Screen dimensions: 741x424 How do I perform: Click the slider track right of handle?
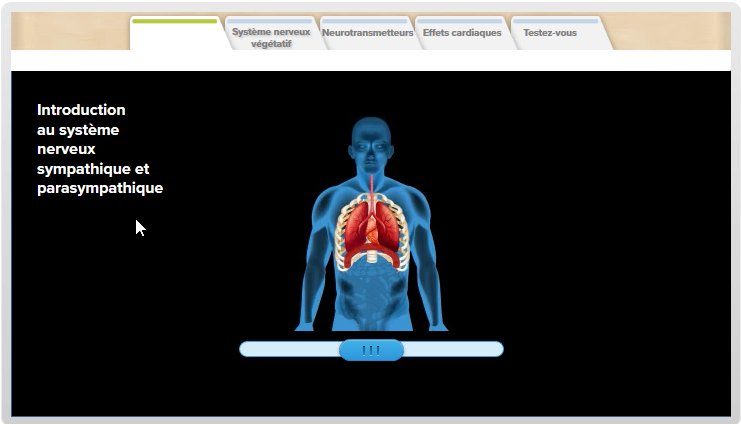[454, 349]
